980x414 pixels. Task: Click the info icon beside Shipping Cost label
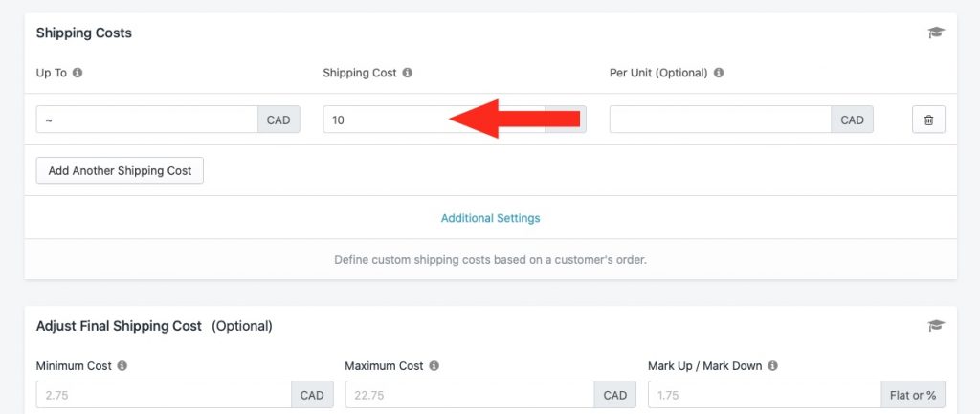[x=408, y=73]
